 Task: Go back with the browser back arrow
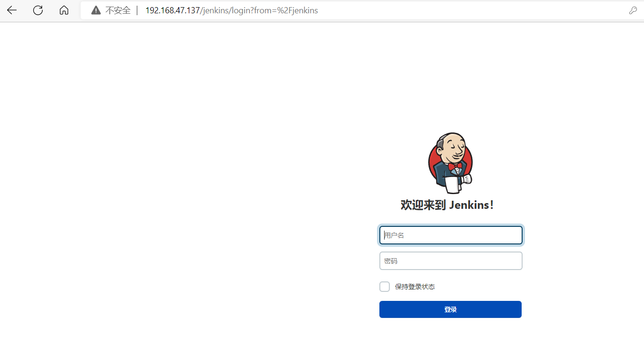point(12,10)
